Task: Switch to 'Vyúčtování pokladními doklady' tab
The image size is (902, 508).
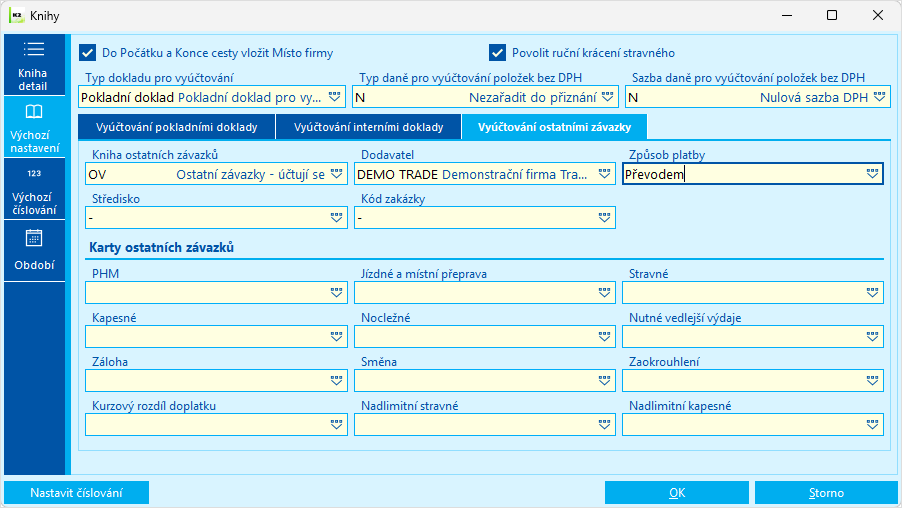Action: (177, 127)
